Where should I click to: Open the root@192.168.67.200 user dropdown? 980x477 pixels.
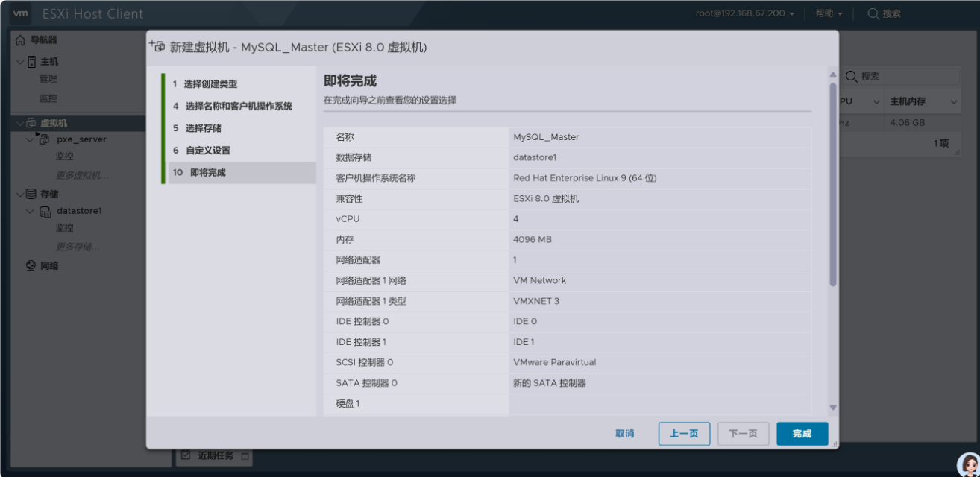pos(745,13)
